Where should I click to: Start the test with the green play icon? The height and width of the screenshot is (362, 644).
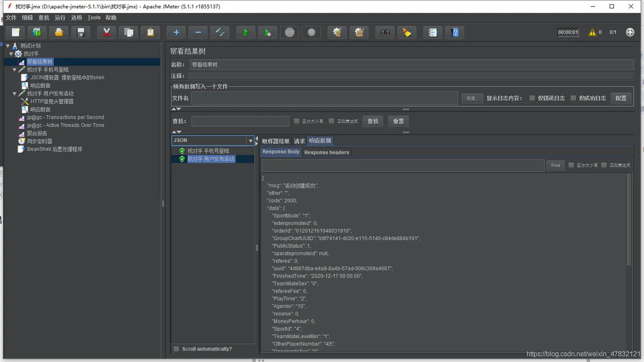coord(246,32)
